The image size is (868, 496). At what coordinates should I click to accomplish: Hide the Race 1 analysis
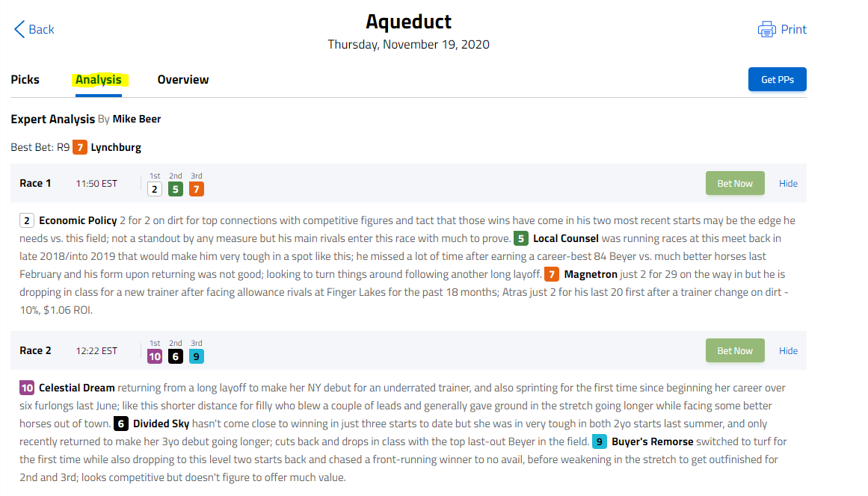coord(788,184)
